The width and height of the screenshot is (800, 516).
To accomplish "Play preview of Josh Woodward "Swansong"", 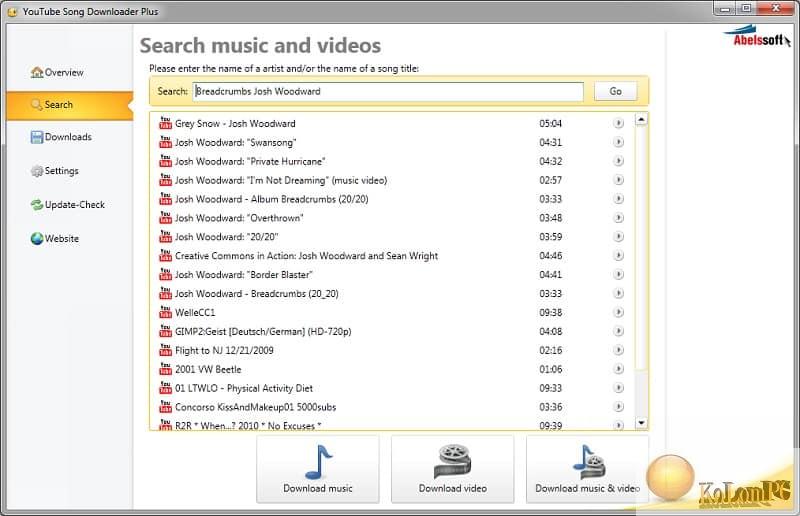I will coord(618,142).
